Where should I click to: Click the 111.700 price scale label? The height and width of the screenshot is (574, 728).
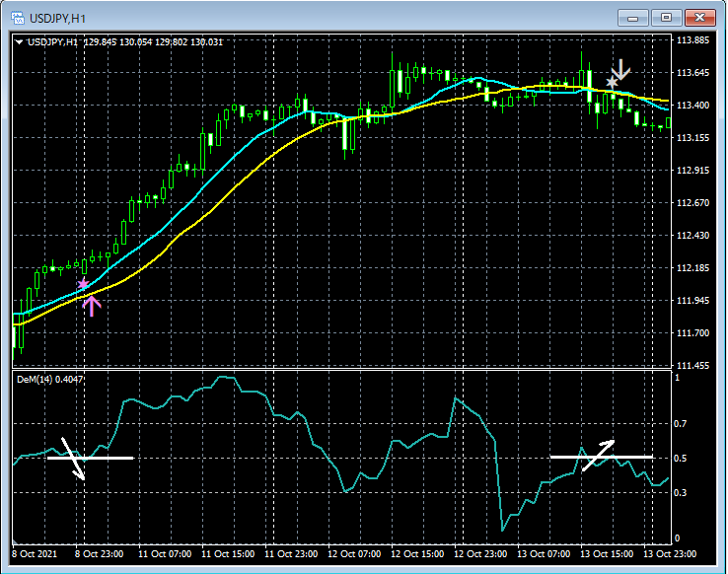[x=692, y=332]
